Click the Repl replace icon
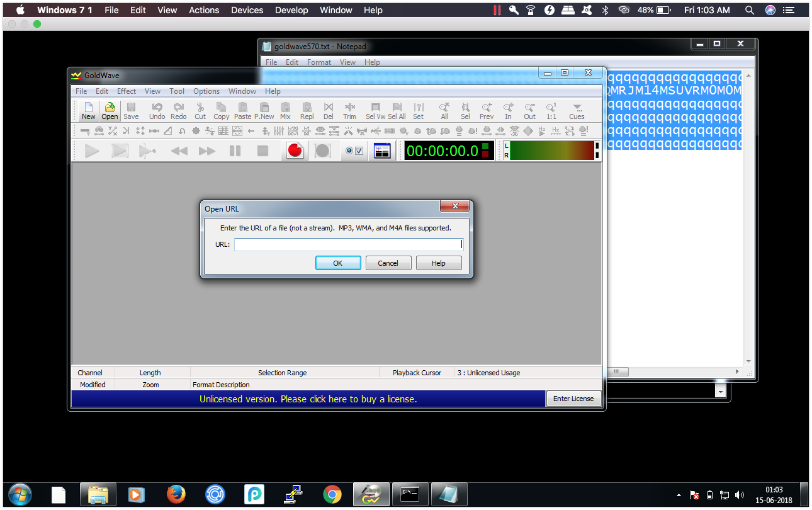This screenshot has height=510, width=812. click(307, 111)
